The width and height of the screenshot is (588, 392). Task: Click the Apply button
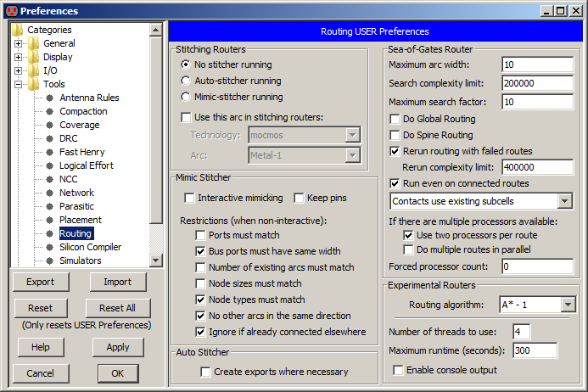click(x=117, y=347)
